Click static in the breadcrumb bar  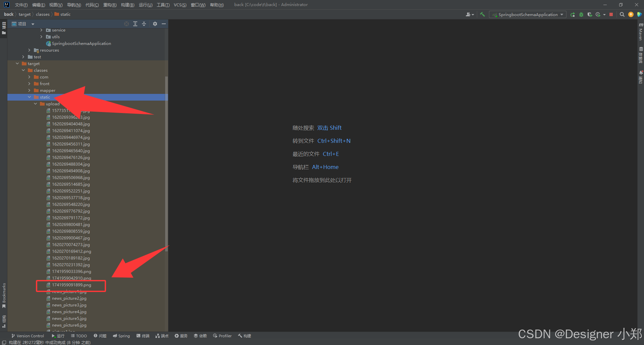pos(63,14)
